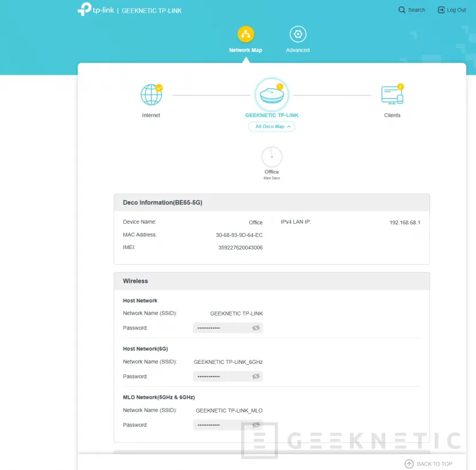Click the Clients label under the devices icon

392,115
